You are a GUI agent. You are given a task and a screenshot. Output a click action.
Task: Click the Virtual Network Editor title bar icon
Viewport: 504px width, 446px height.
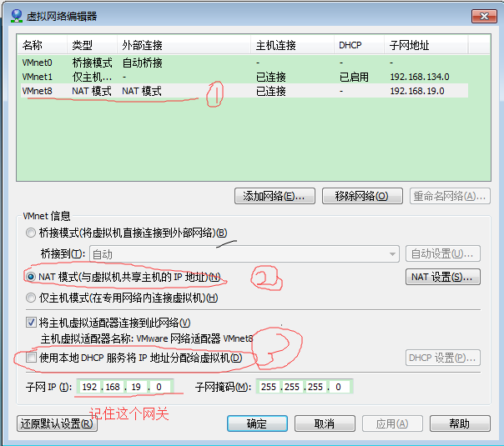[x=17, y=15]
